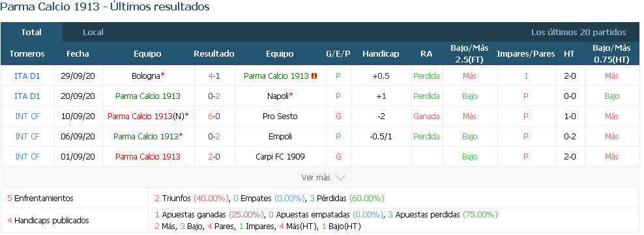Viewport: 644px width, 235px height.
Task: Expand results with the Ver más chevron
Action: coord(340,178)
